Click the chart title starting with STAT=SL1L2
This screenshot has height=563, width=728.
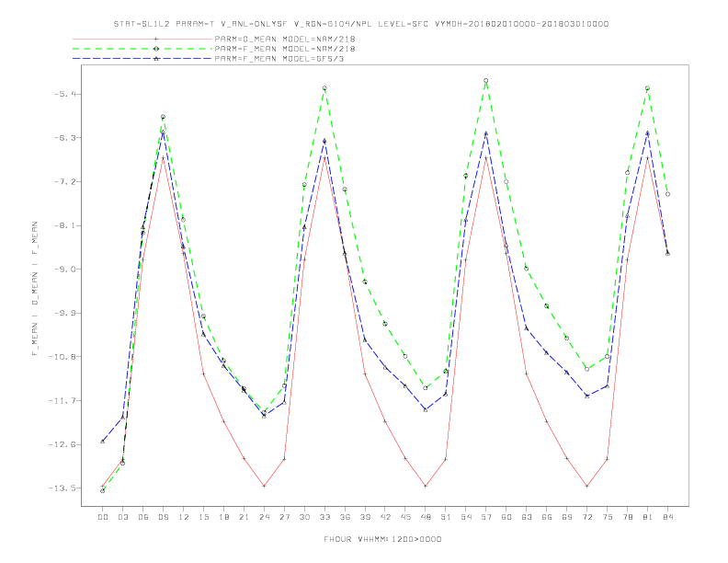tap(361, 24)
